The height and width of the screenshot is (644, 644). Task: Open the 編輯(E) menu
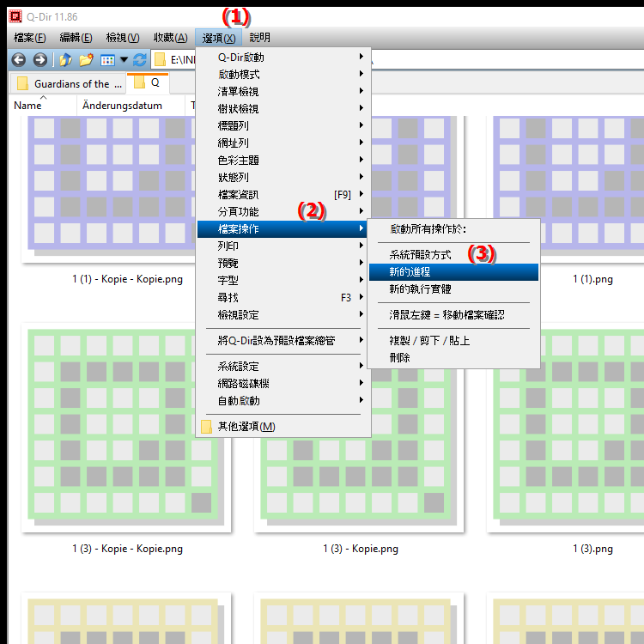pos(76,38)
